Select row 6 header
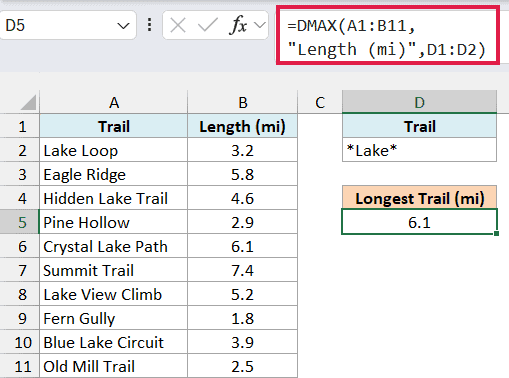 (20, 246)
